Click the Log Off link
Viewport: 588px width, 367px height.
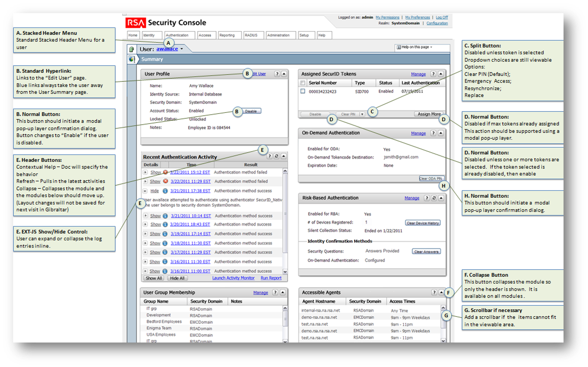click(x=442, y=17)
